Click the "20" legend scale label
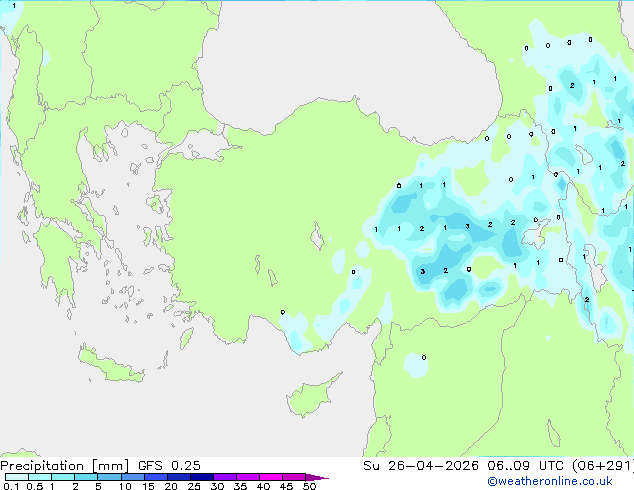Viewport: 634px width, 490px height. pos(171,486)
